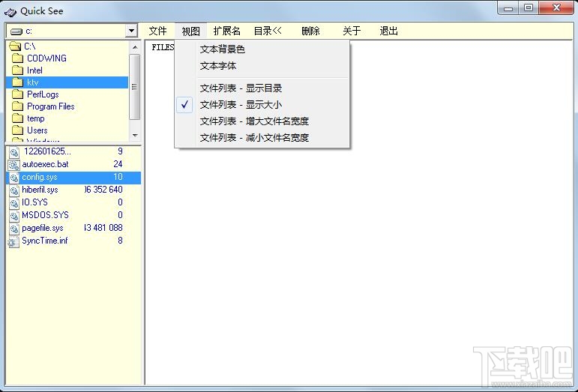Click the Quick See title bar app icon
Image resolution: width=578 pixels, height=392 pixels.
click(x=10, y=12)
